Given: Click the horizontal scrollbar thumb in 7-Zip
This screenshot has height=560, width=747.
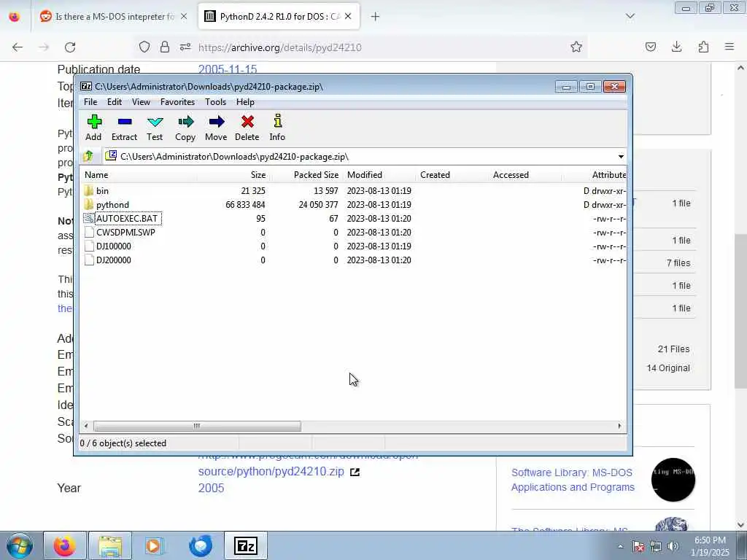Looking at the screenshot, I should tap(197, 426).
